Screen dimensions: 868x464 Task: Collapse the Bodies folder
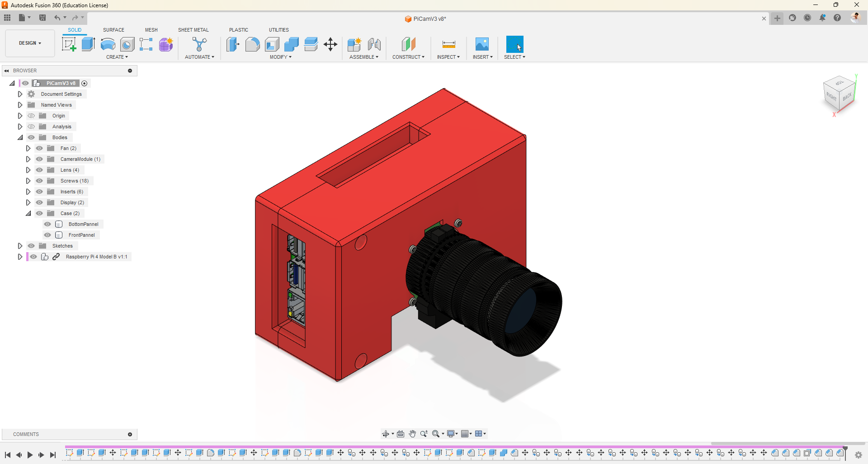(20, 137)
